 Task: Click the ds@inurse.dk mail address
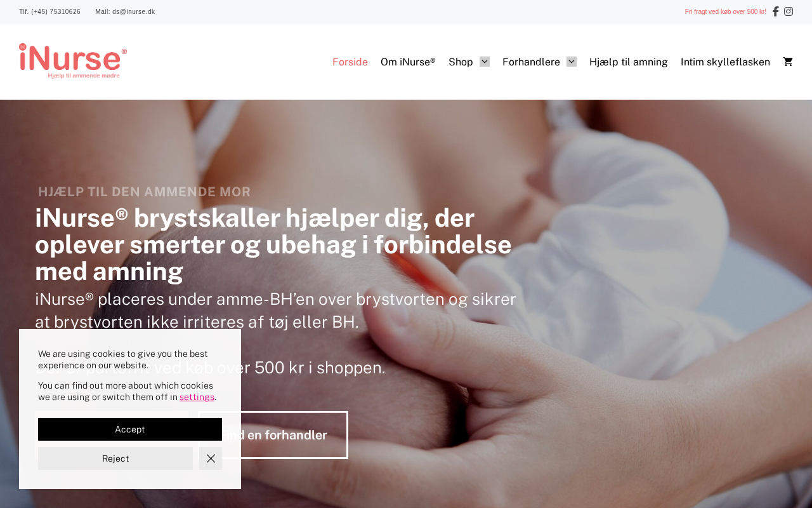tap(133, 11)
